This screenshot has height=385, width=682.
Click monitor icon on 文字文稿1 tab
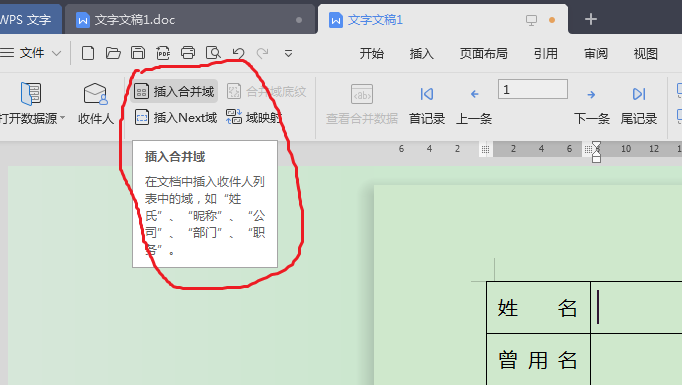click(531, 20)
